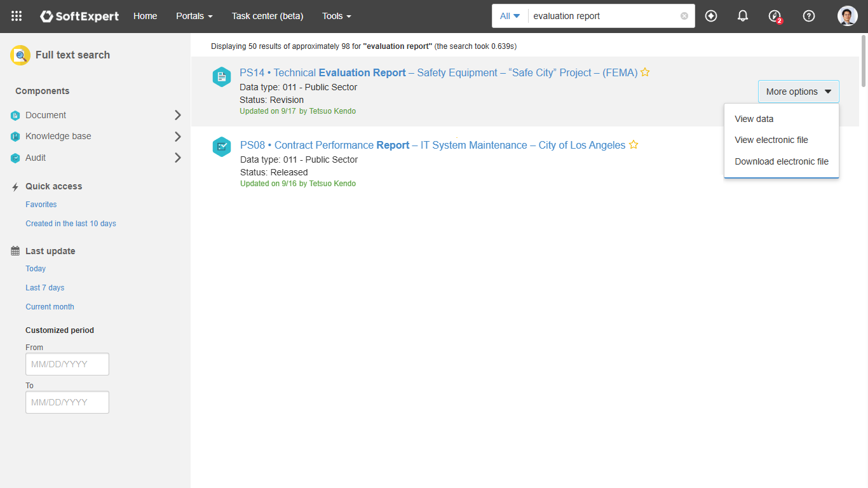Open the pending tasks icon with red badge

tap(775, 17)
